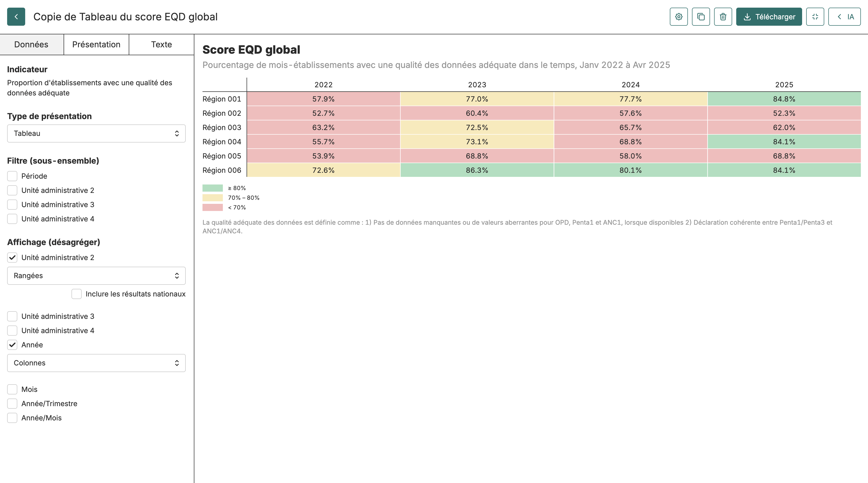Image resolution: width=868 pixels, height=483 pixels.
Task: Click the 58.0% cell for Région 005
Action: pos(630,156)
